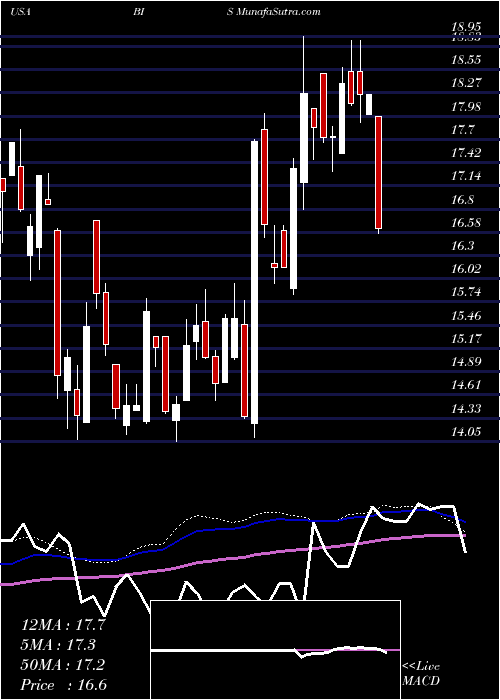Click the 16.02 price axis label
This screenshot has height=700, width=500.
pos(466,269)
